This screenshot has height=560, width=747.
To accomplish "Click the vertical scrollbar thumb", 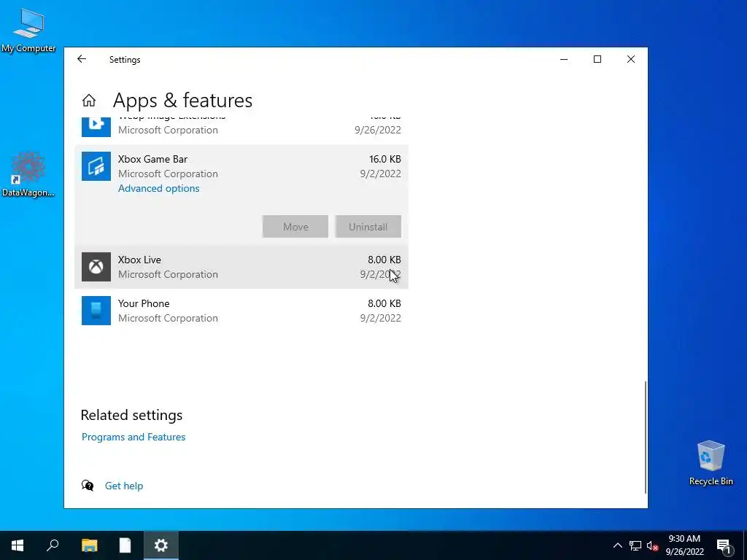I will point(646,437).
